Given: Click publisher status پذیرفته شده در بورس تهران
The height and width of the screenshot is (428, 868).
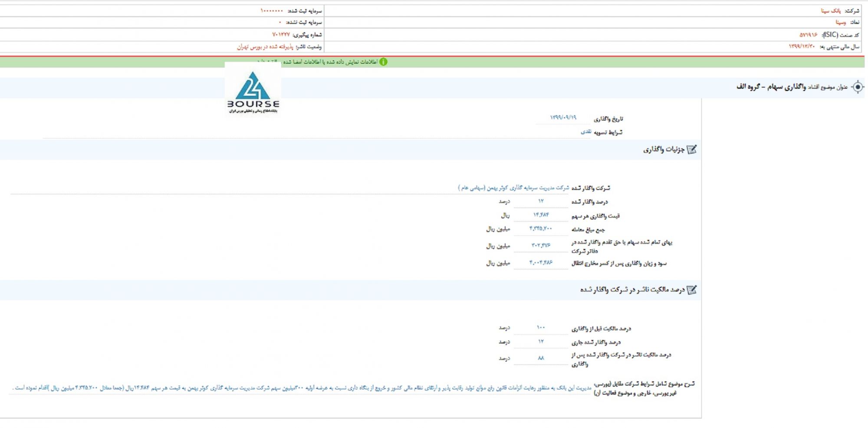Looking at the screenshot, I should (265, 47).
